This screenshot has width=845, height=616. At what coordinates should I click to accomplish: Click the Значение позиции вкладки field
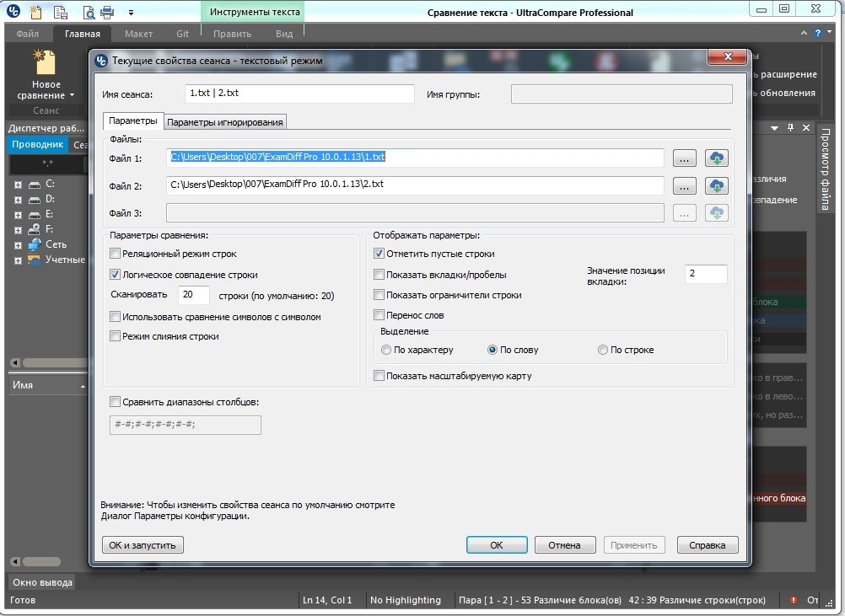click(706, 274)
